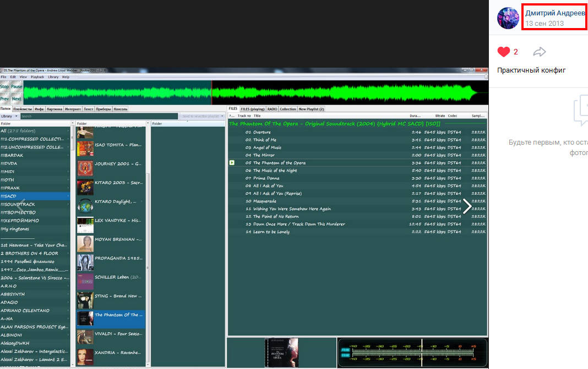Click the share arrow icon
The width and height of the screenshot is (588, 369).
(x=540, y=52)
